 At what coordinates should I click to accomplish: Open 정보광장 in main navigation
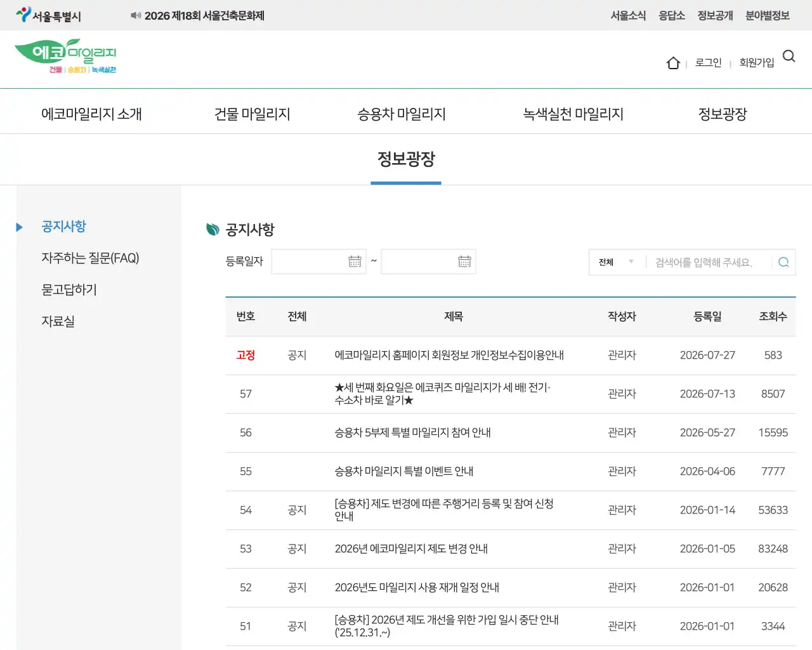[723, 114]
